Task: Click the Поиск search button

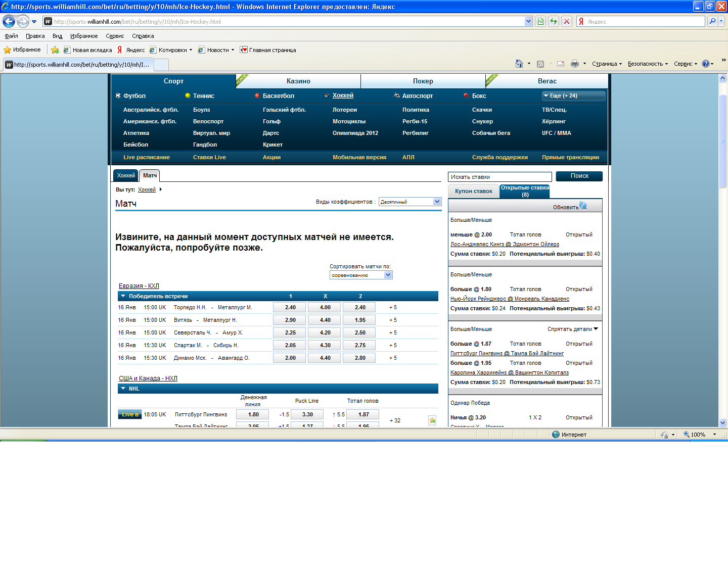Action: [579, 176]
